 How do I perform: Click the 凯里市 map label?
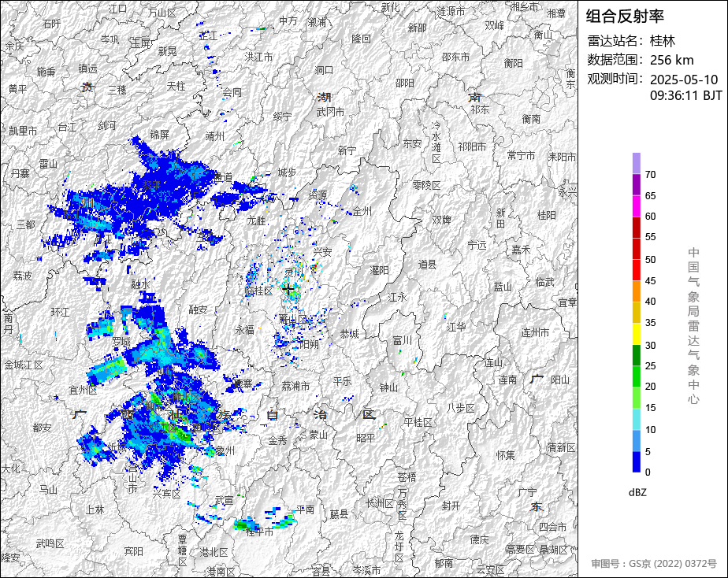pyautogui.click(x=23, y=132)
